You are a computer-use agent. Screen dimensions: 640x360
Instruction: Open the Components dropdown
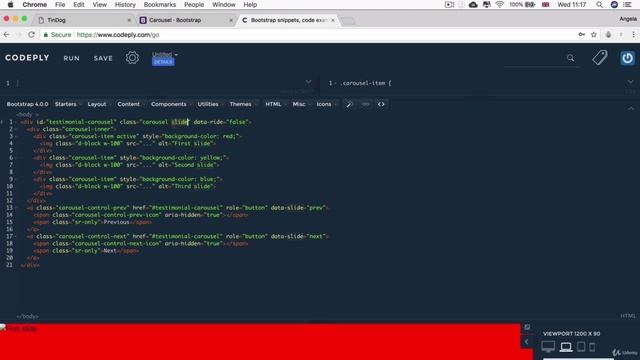pyautogui.click(x=170, y=104)
